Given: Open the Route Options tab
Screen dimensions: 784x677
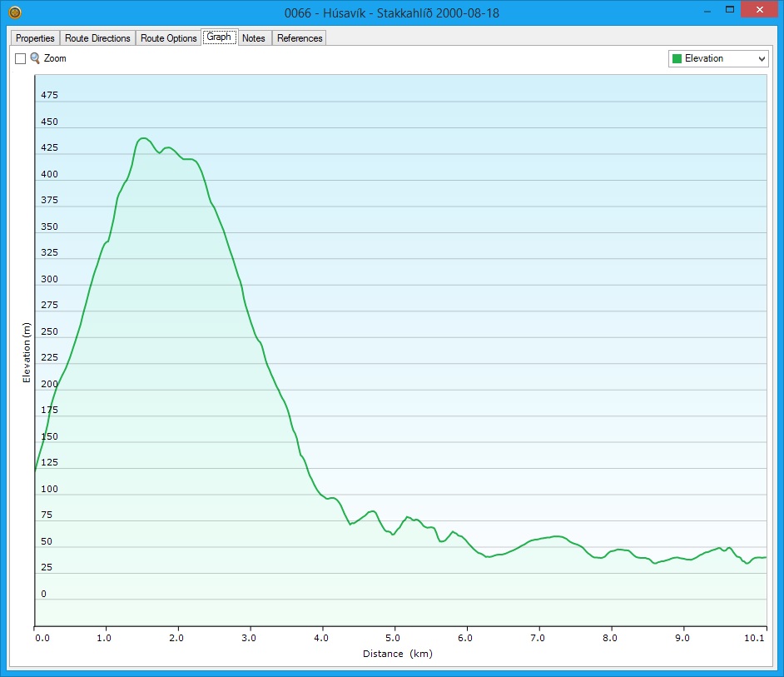Looking at the screenshot, I should tap(168, 38).
